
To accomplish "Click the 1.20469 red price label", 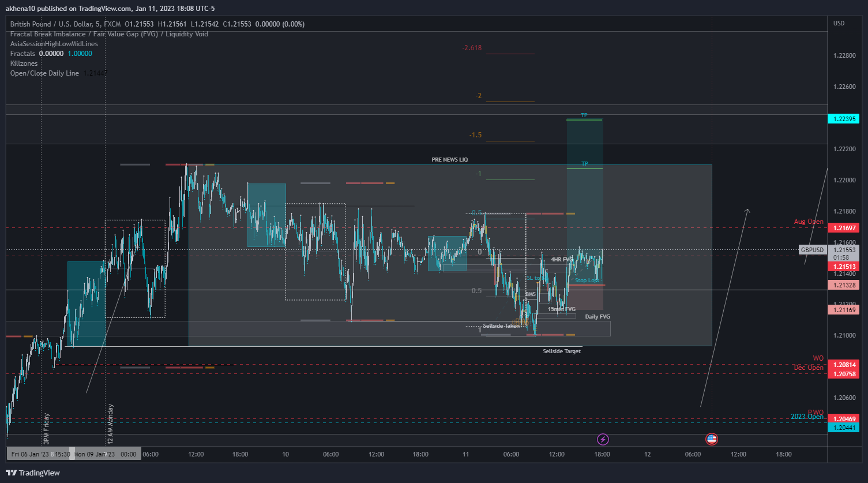I will [x=843, y=418].
